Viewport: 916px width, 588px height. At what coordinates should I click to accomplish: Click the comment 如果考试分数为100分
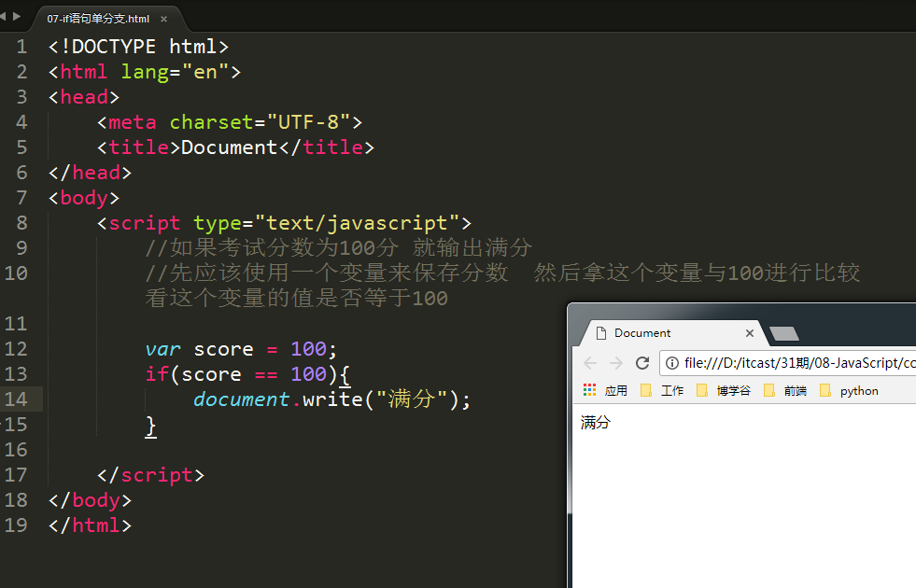point(272,248)
